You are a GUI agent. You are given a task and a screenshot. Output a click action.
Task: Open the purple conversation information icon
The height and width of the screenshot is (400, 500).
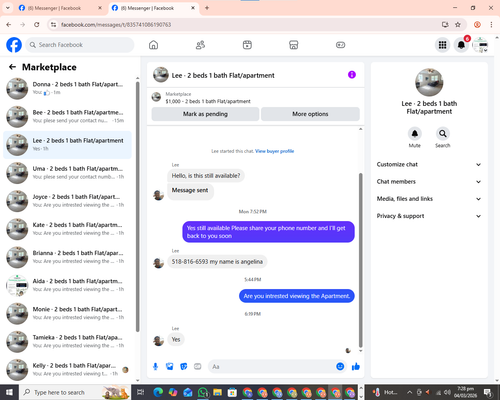point(352,75)
